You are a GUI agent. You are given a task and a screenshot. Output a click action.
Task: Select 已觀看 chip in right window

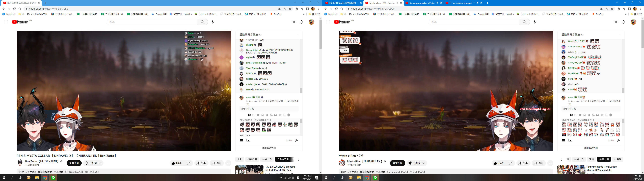pyautogui.click(x=618, y=159)
